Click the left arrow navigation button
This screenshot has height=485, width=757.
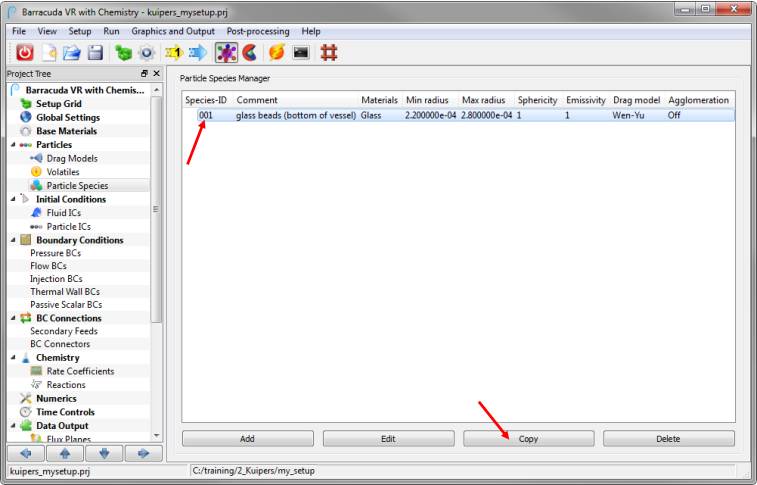point(26,453)
